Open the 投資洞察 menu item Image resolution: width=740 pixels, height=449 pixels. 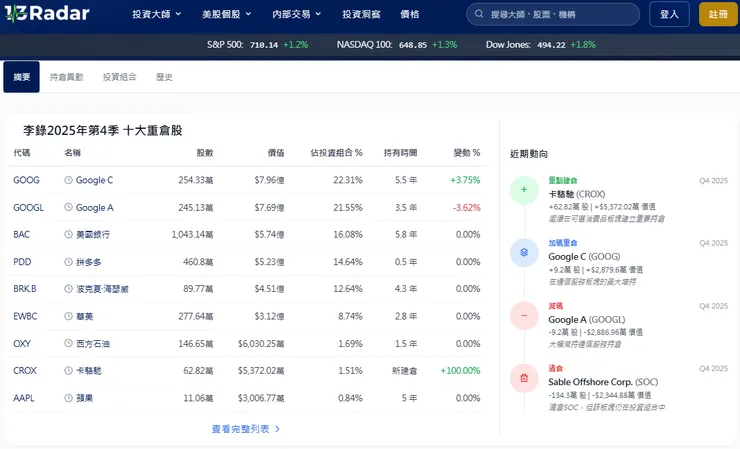coord(361,14)
